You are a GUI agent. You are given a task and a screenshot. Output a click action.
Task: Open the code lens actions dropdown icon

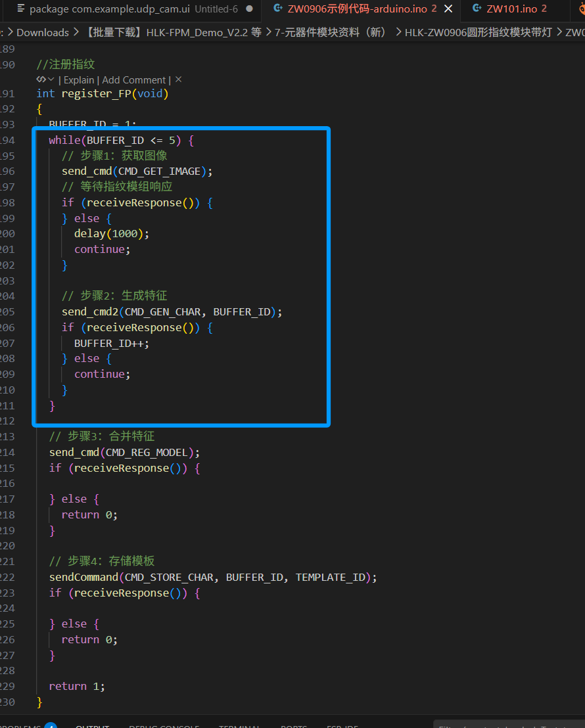(45, 80)
